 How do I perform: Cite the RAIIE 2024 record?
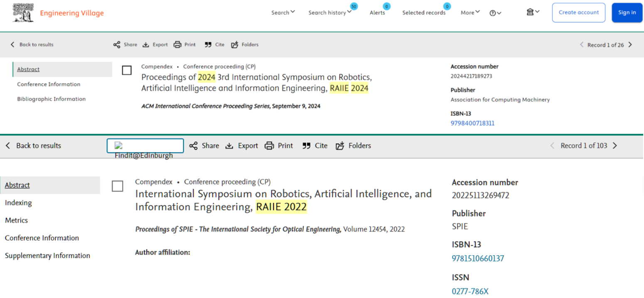tap(214, 44)
